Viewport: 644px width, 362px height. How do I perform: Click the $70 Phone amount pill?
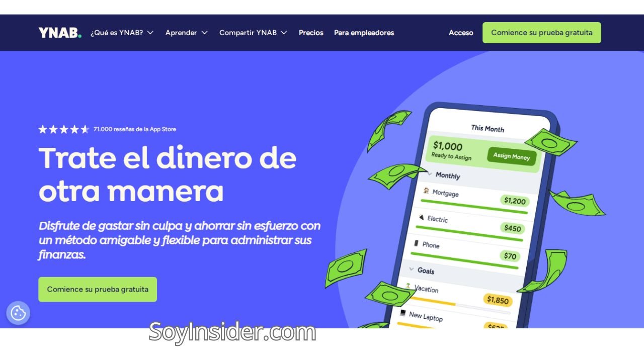[x=510, y=256]
